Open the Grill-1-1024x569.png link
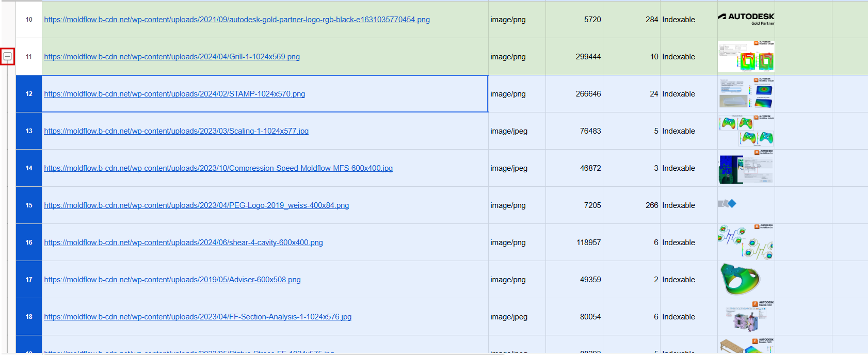The image size is (868, 355). coord(172,57)
